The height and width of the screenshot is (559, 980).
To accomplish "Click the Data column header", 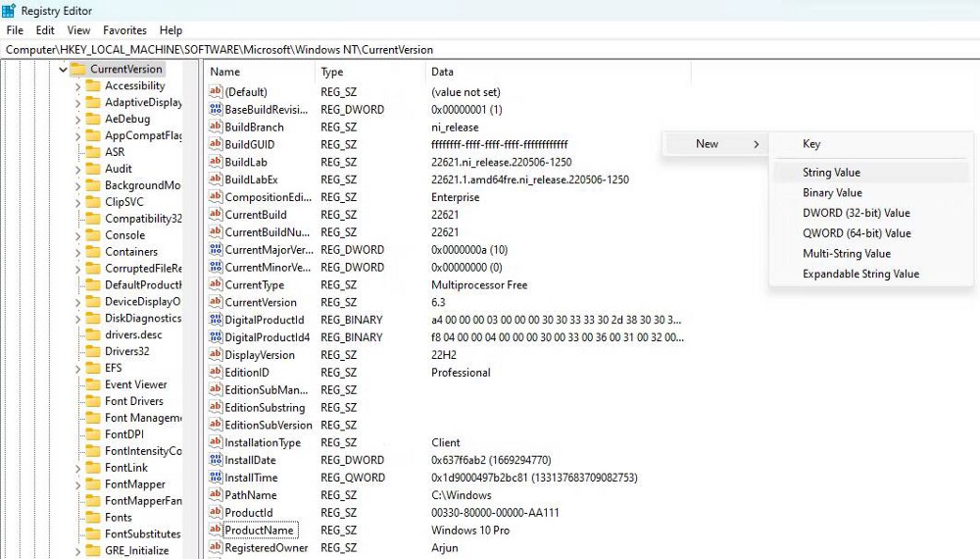I will coord(443,73).
